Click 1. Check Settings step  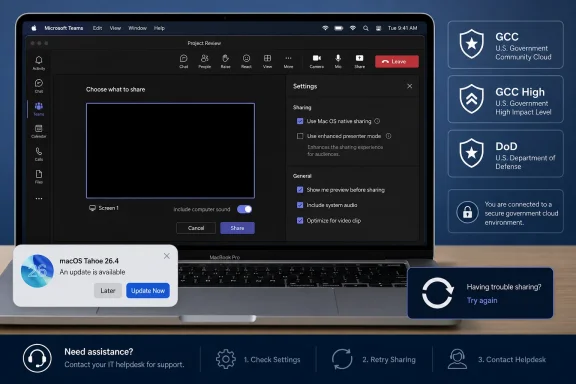[258, 359]
